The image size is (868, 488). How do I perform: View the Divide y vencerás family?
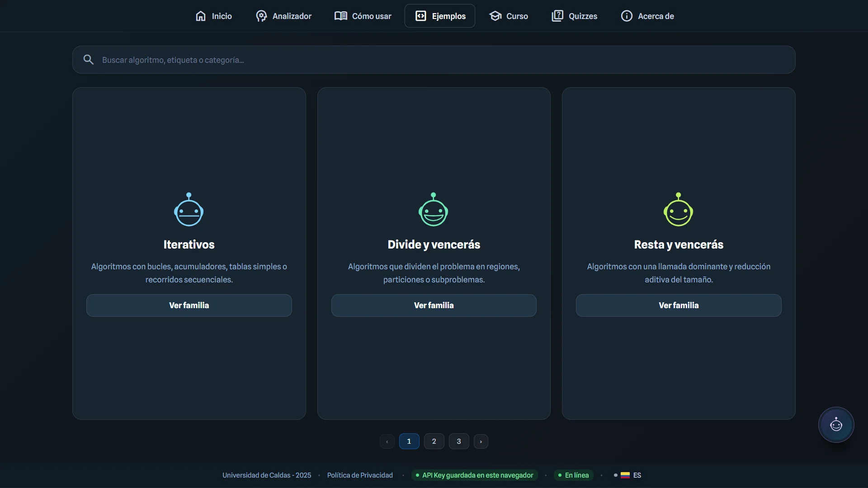[x=434, y=305]
